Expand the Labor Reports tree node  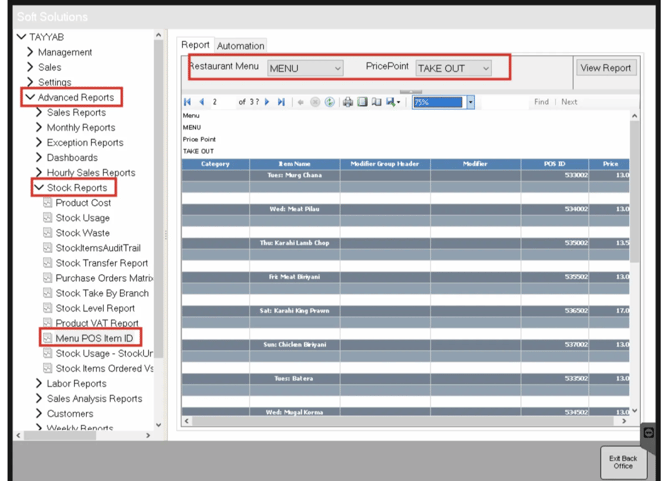click(x=39, y=383)
